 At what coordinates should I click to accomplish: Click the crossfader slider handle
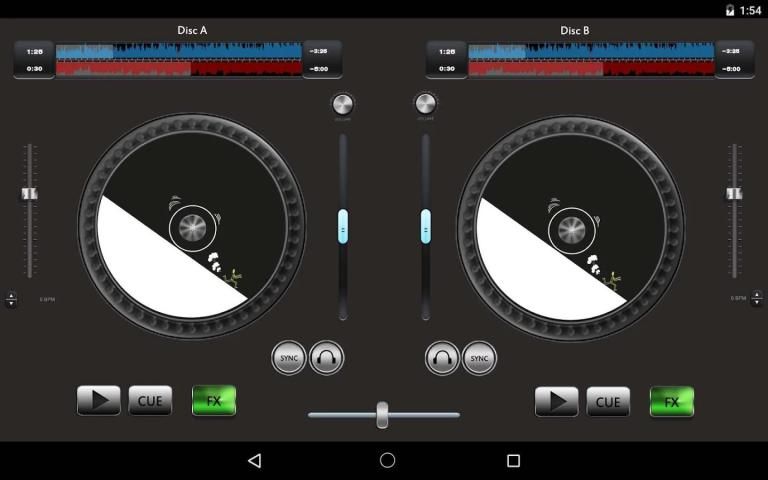382,414
